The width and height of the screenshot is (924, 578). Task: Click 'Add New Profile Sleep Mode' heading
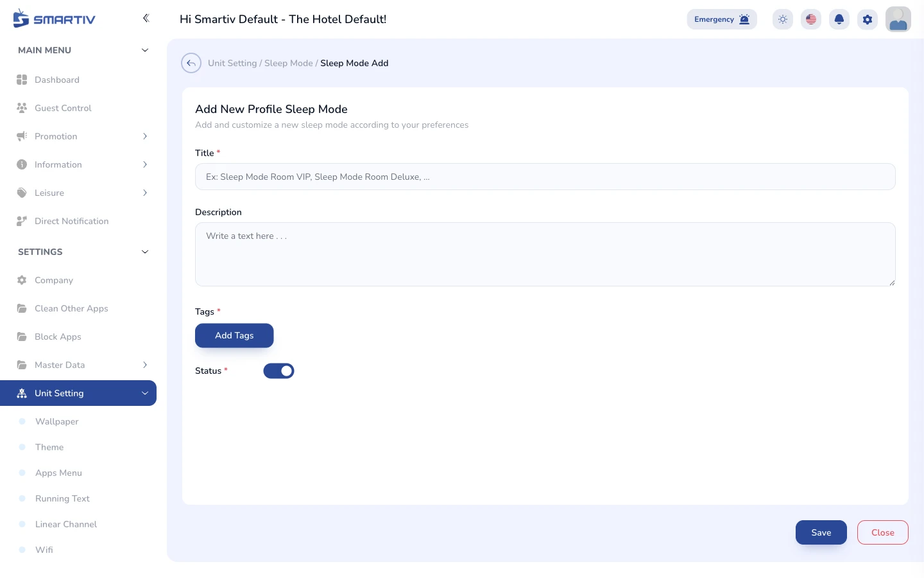[271, 109]
